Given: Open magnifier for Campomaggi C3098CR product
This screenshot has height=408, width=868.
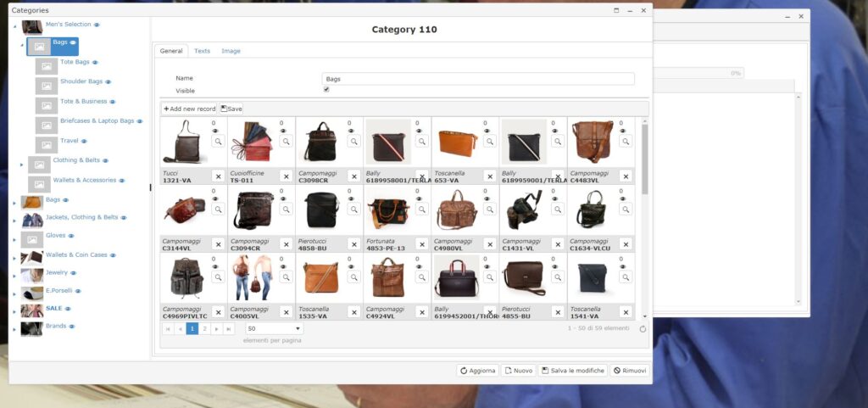Looking at the screenshot, I should [x=354, y=142].
